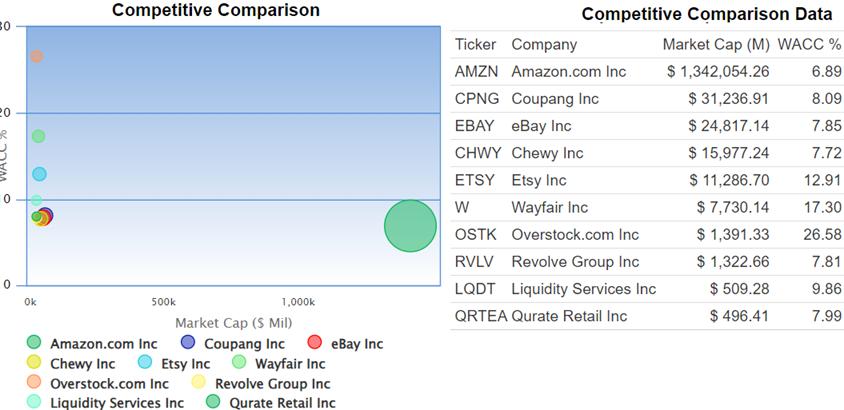Toggle Overstock.com Inc legend entry

coord(34,383)
